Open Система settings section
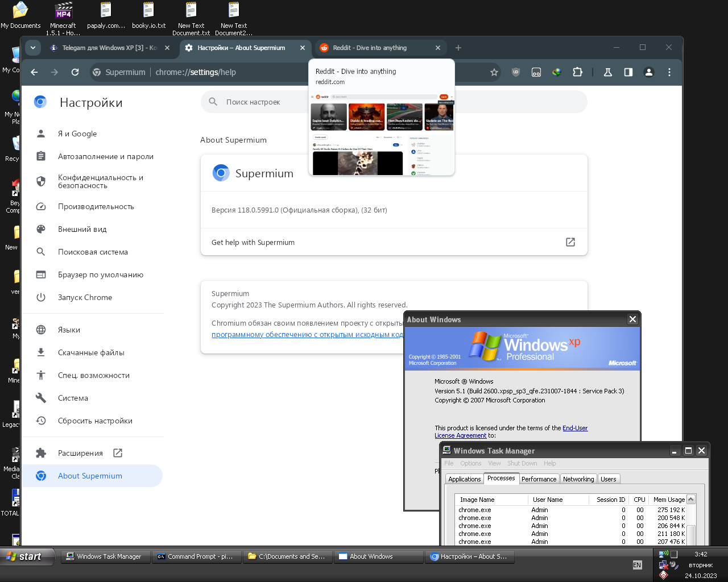728x582 pixels. [92, 398]
